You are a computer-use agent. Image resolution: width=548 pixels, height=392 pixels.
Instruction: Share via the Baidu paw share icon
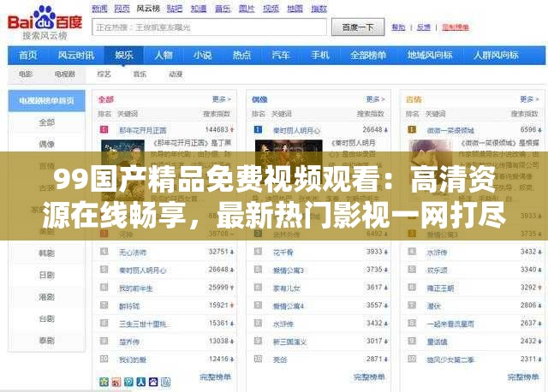[x=153, y=382]
